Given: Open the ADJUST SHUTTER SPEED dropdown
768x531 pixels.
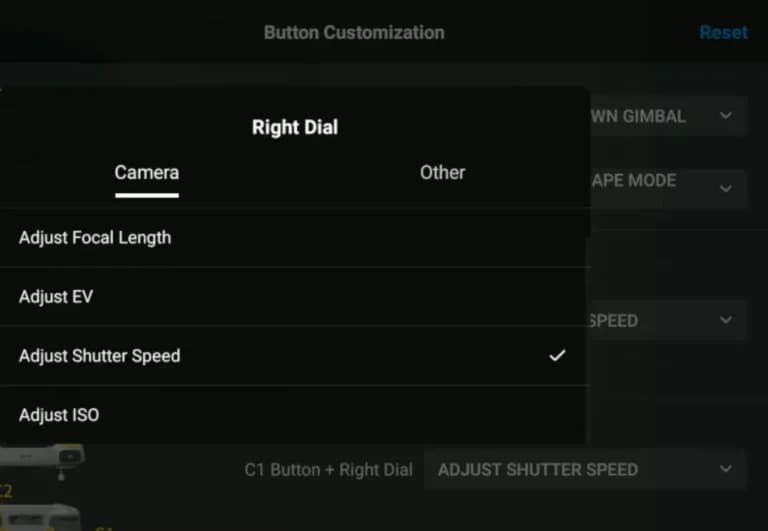Looking at the screenshot, I should tap(585, 470).
